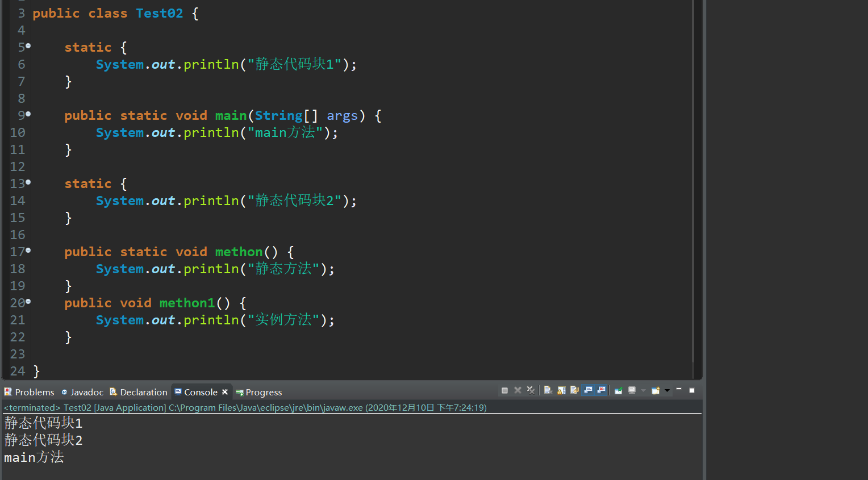Click the string literal "实例方法"
This screenshot has height=480, width=868.
283,320
